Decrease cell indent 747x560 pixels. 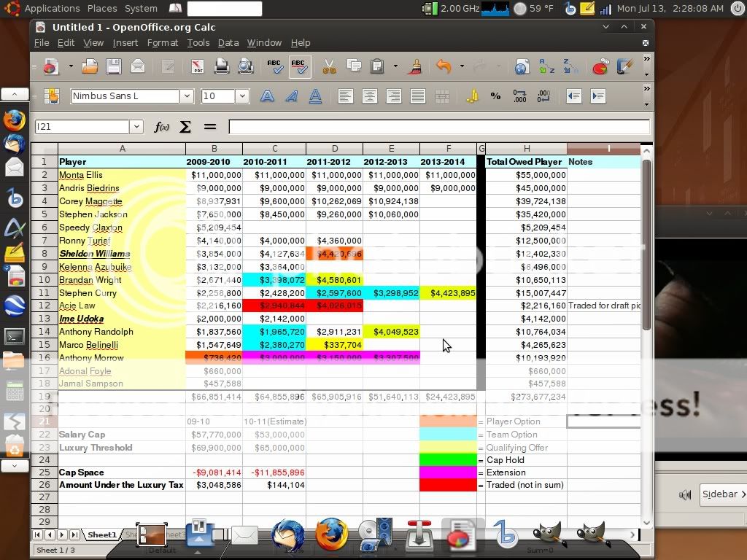(573, 96)
